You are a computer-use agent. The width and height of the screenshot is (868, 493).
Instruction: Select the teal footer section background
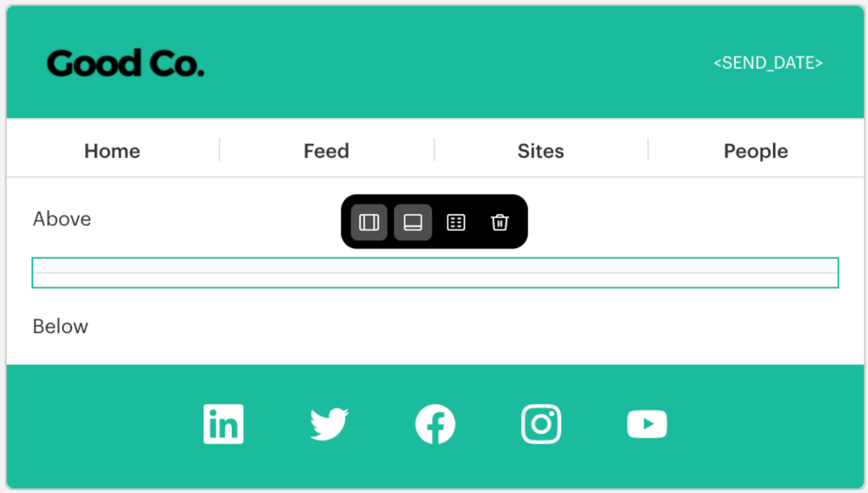[435, 427]
